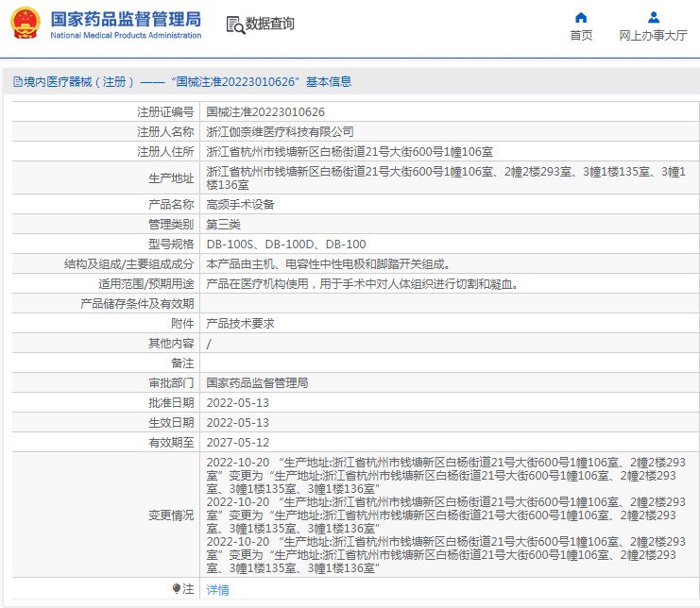
Task: Click the document icon before 境内医疗器械
Action: pos(18,81)
